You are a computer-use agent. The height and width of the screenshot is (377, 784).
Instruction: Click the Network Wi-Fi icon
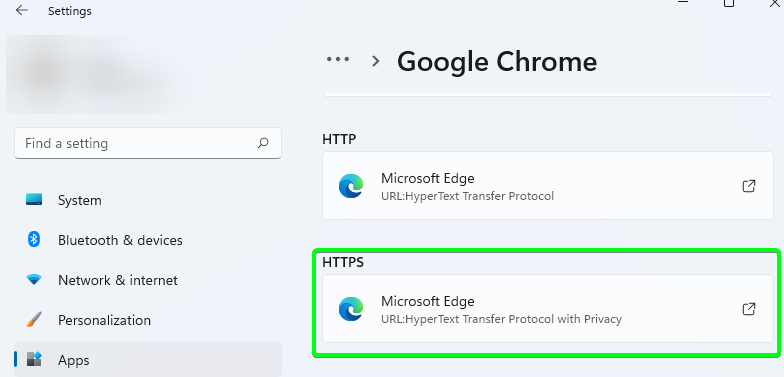pyautogui.click(x=34, y=280)
